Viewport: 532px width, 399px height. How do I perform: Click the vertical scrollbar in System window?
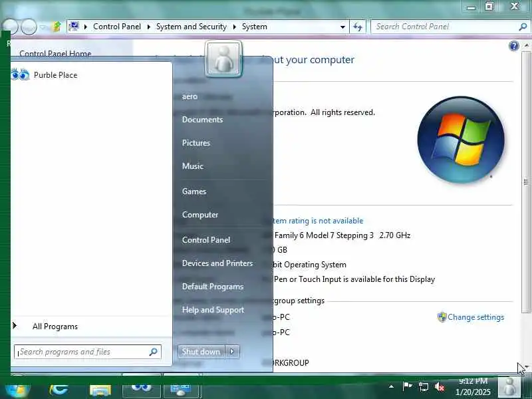(526, 182)
